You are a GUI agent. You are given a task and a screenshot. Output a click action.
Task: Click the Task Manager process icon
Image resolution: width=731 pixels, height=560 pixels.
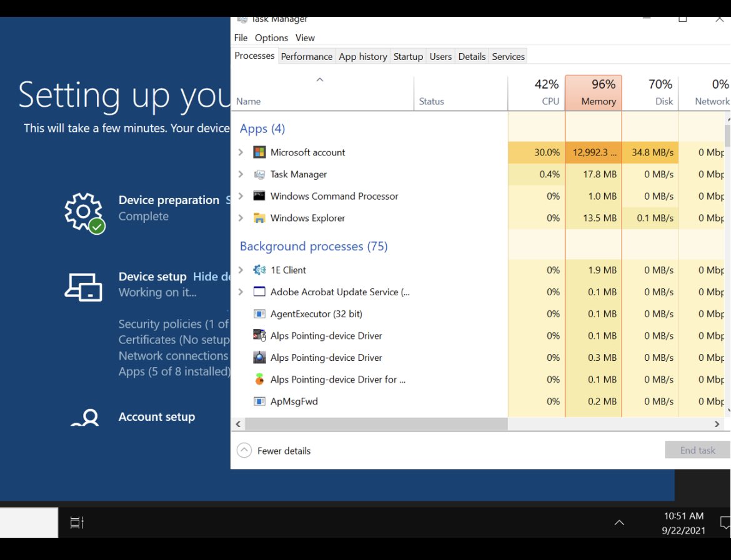coord(260,174)
